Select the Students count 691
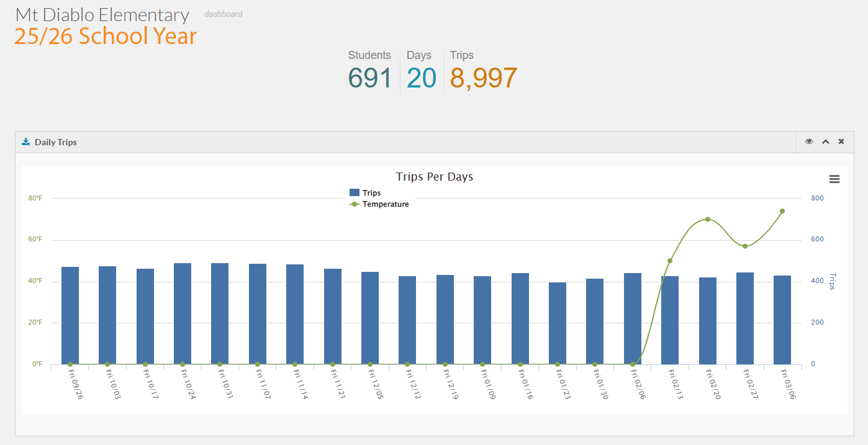Screen dimensions: 868x445 pyautogui.click(x=370, y=79)
